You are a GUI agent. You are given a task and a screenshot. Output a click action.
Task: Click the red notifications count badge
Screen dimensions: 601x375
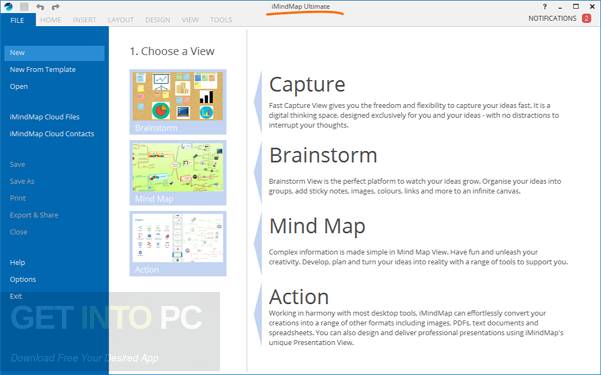(x=586, y=18)
